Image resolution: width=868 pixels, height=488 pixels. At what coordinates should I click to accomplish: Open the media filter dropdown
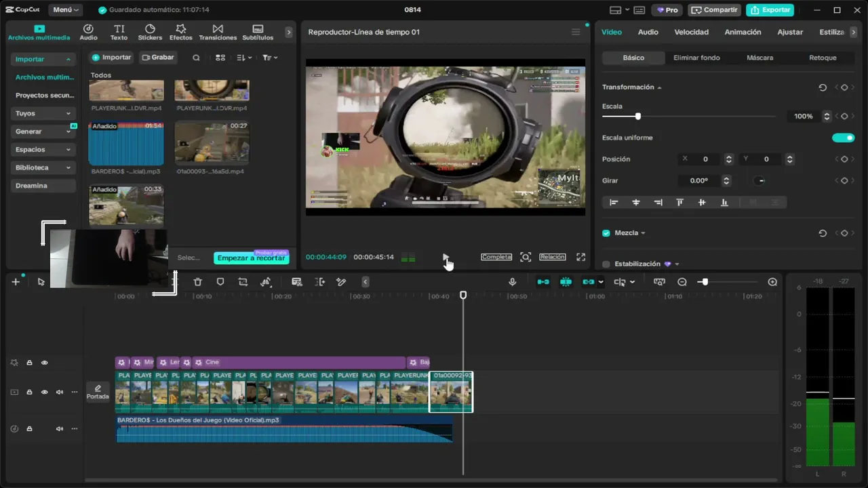(x=270, y=58)
